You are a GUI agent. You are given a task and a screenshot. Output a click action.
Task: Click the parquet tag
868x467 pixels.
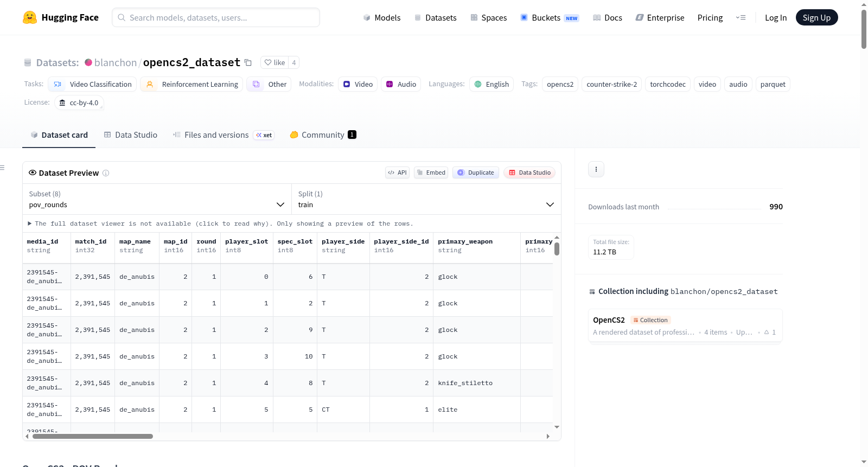click(773, 84)
